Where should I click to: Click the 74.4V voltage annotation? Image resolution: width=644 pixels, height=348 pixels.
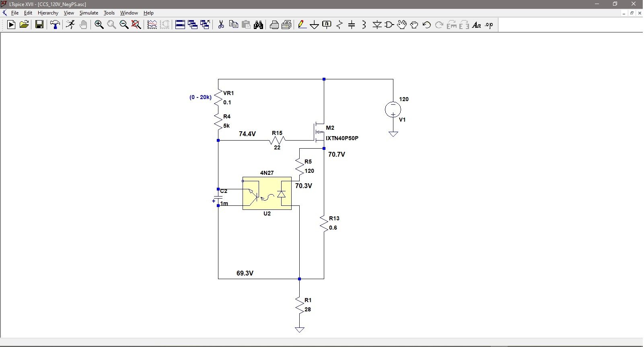click(247, 134)
